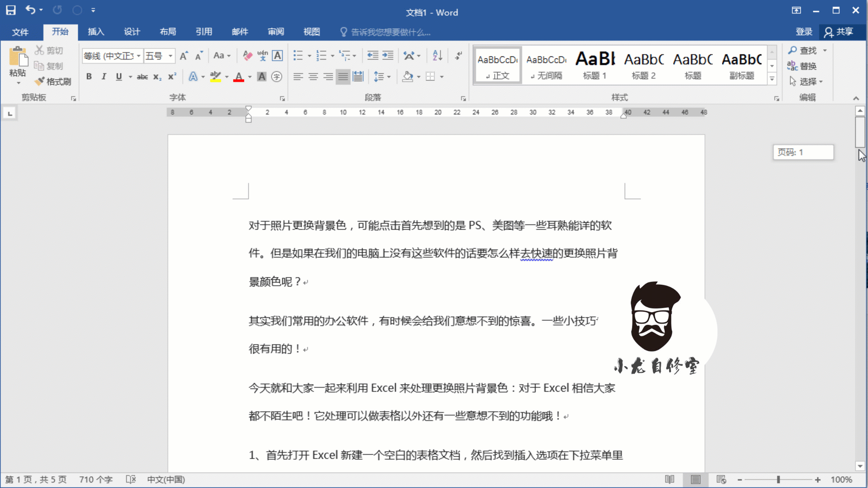Click the Format Painter (格式刷) button
The width and height of the screenshot is (868, 488).
(53, 81)
